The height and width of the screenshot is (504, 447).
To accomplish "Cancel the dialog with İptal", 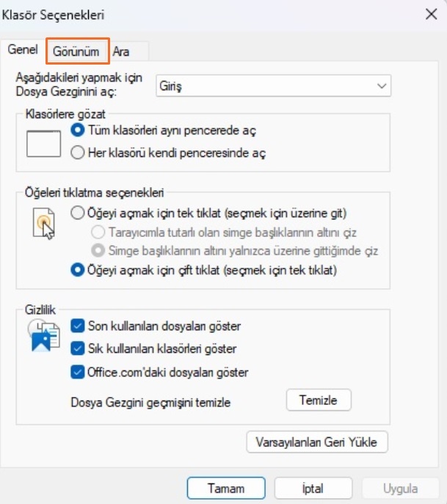I will [x=313, y=488].
